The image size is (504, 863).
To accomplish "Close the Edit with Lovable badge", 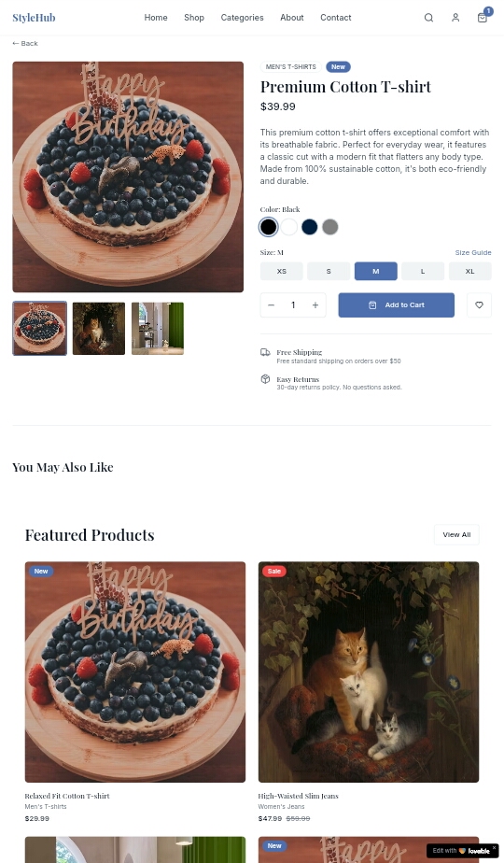I will coord(494,848).
